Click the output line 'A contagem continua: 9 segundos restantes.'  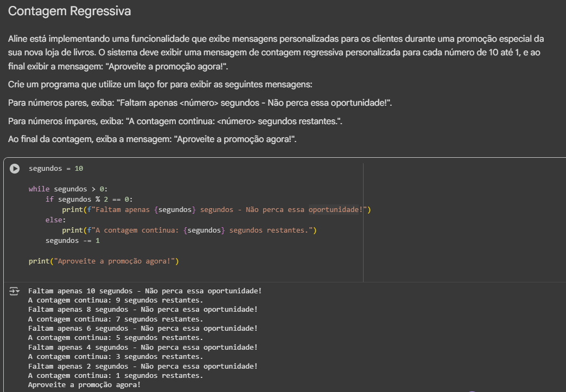[x=116, y=300]
